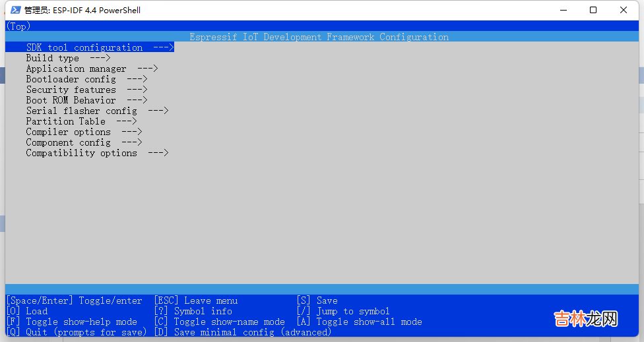Viewport: 644px width, 342px height.
Task: Toggle show-all mode hint [A]
Action: (x=360, y=322)
